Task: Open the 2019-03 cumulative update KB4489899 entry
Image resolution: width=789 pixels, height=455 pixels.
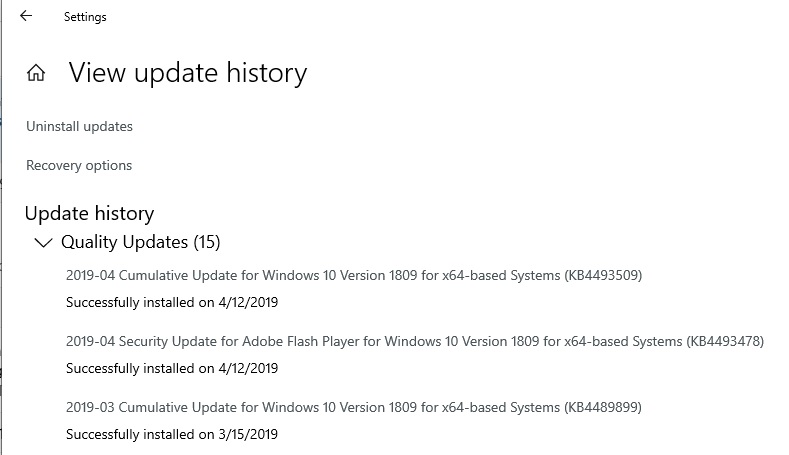Action: 353,407
